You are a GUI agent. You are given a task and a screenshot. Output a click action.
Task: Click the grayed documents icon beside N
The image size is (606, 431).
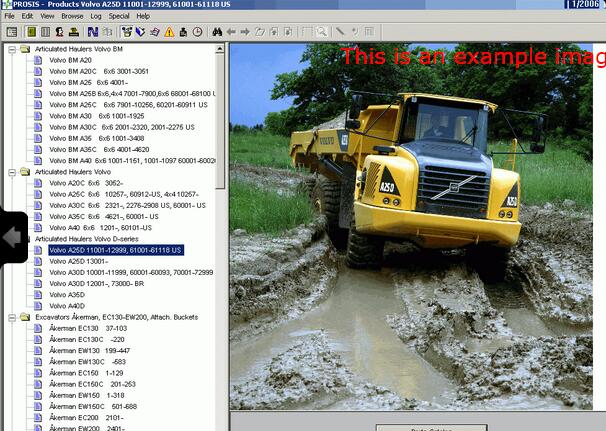click(107, 32)
